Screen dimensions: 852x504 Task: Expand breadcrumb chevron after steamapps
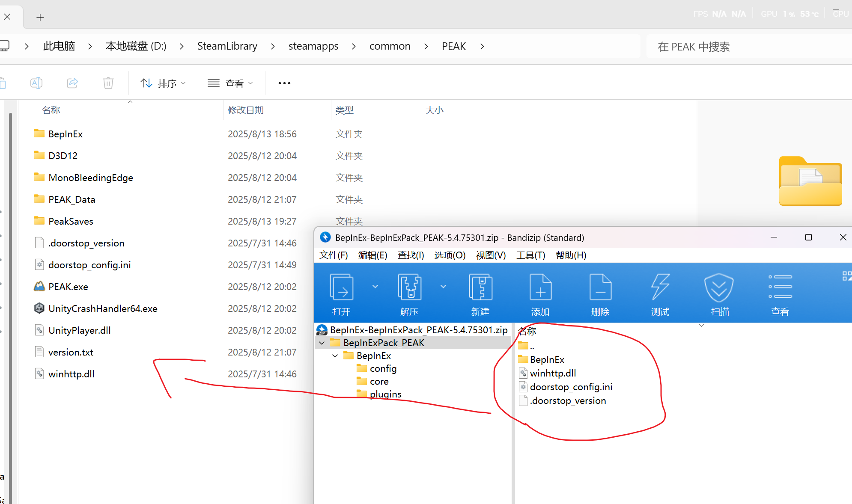tap(353, 46)
